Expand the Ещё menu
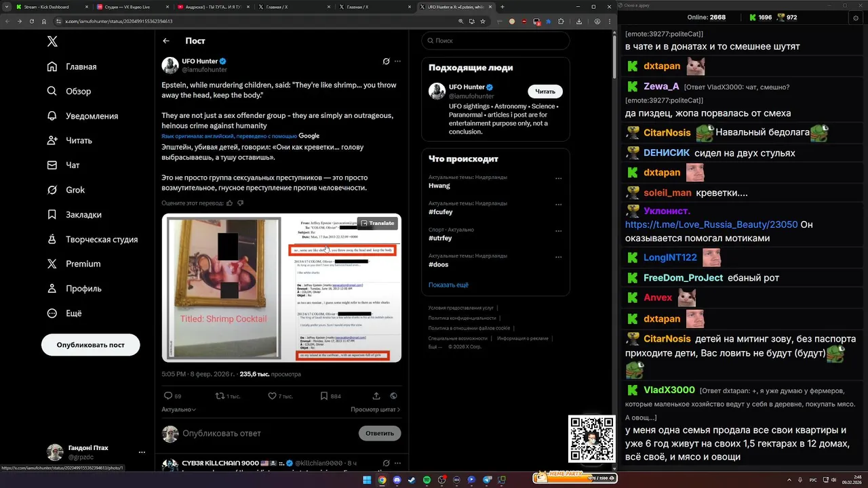868x488 pixels. point(64,313)
